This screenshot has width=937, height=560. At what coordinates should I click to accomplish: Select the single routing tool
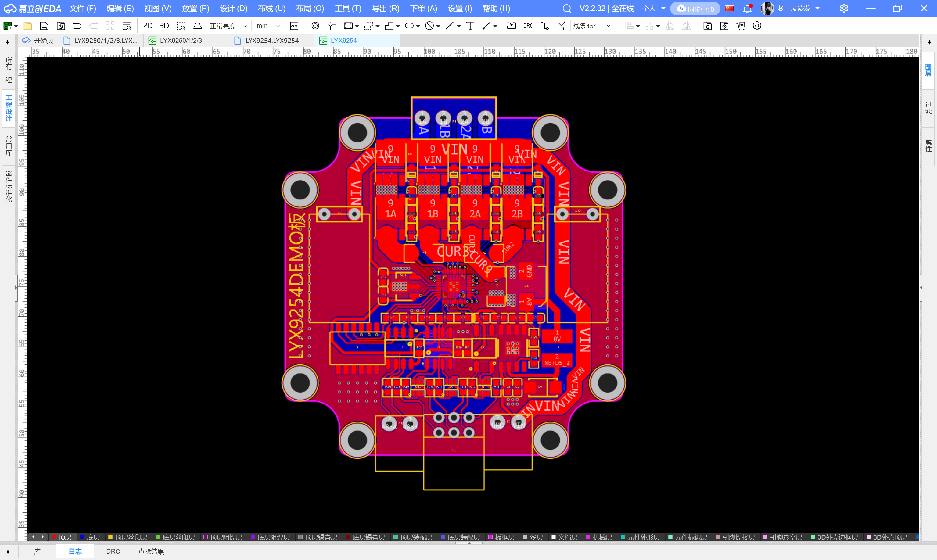pyautogui.click(x=544, y=26)
